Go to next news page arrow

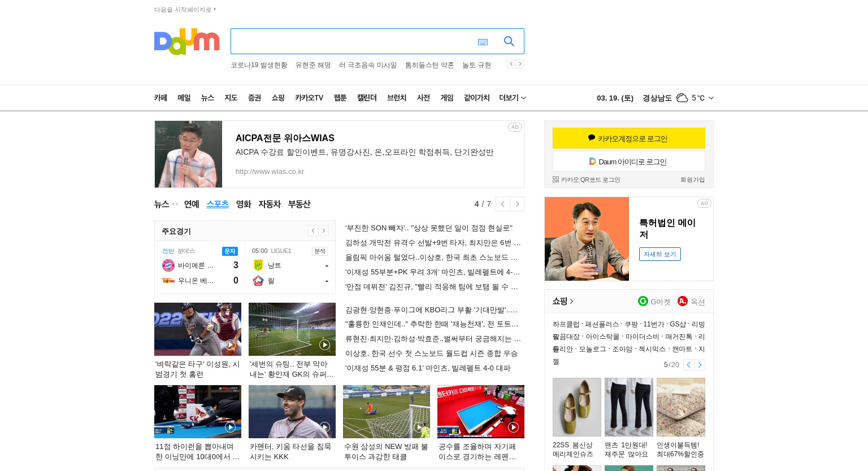pyautogui.click(x=517, y=204)
